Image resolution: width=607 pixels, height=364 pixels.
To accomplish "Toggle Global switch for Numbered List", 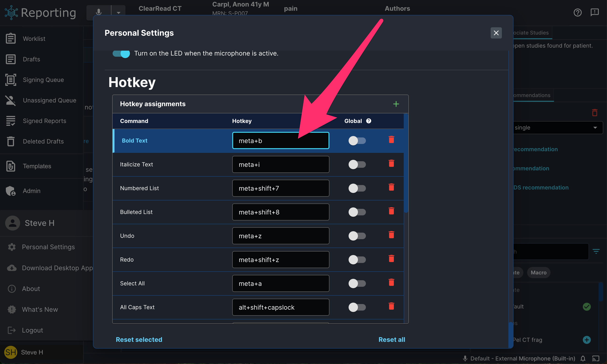I will pos(357,188).
